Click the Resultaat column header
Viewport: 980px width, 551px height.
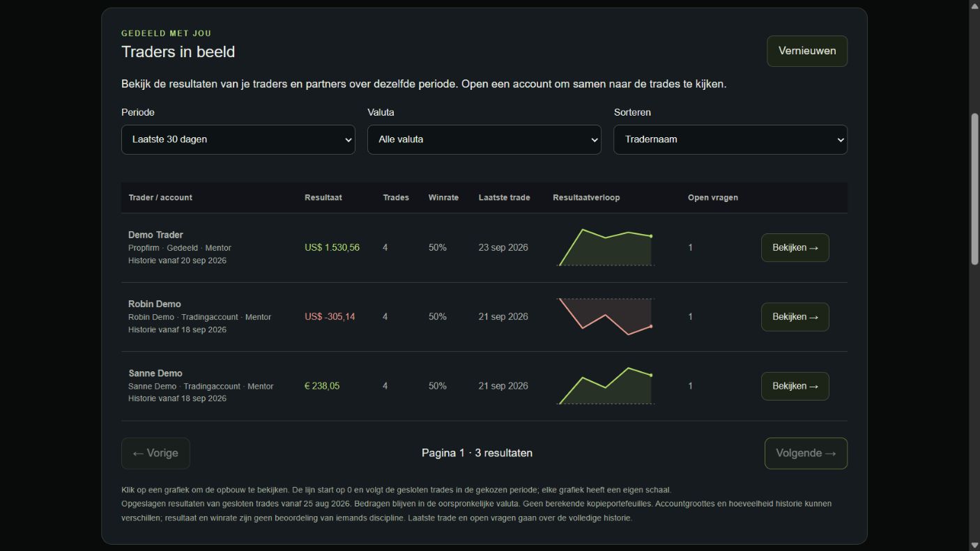(323, 198)
